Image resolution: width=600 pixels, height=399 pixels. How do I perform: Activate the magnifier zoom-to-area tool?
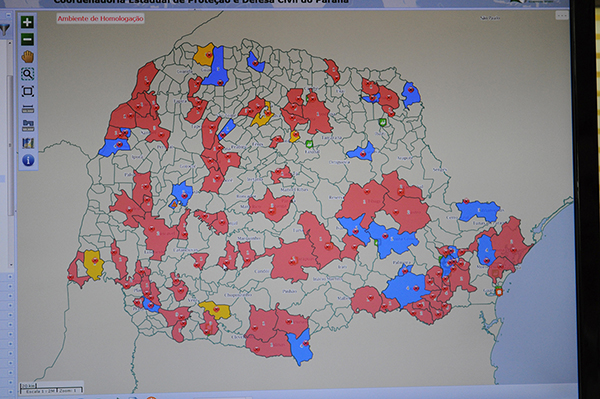tap(28, 74)
